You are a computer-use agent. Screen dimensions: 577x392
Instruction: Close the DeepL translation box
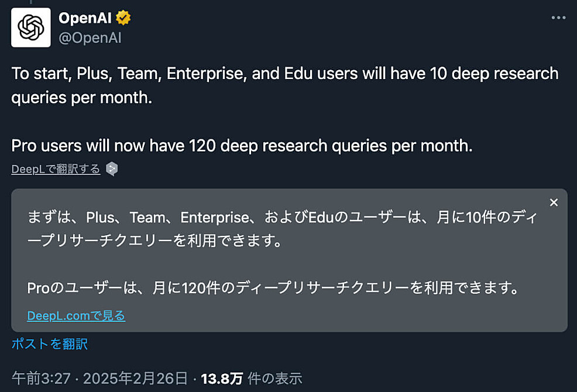[554, 202]
